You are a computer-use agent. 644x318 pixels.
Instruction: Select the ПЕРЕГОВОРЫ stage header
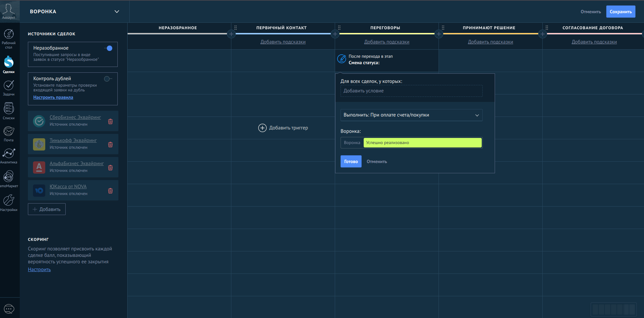[385, 28]
